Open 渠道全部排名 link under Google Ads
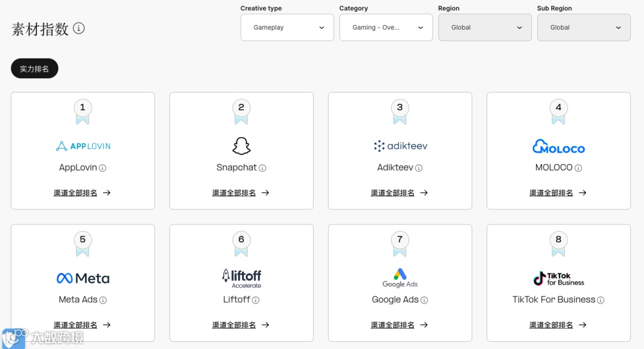644x349 pixels. [x=399, y=325]
